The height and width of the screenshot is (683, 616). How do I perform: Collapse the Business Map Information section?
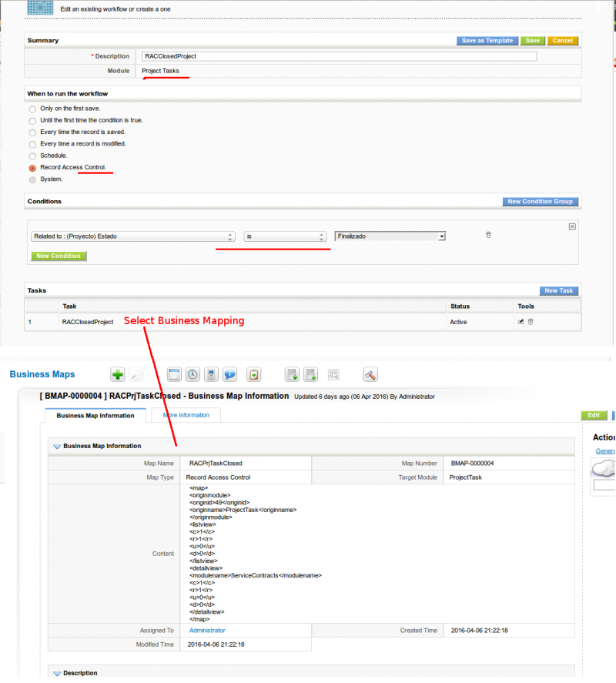[57, 446]
